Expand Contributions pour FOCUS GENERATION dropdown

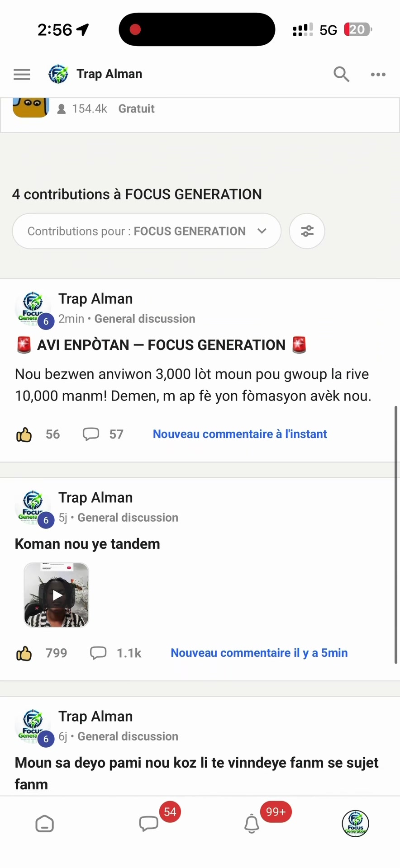tap(147, 231)
